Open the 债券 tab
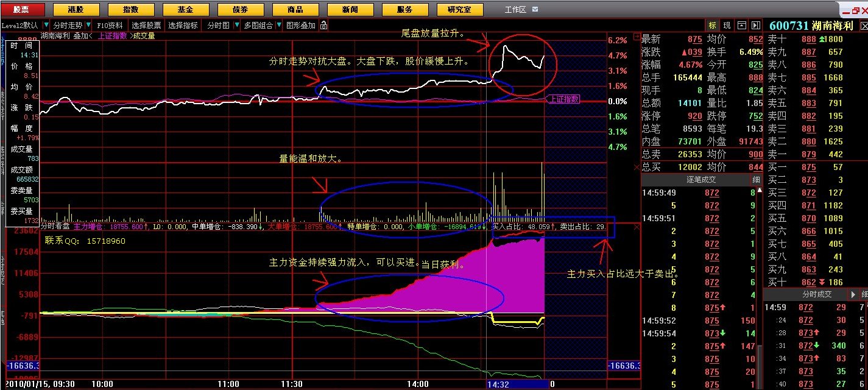This screenshot has width=868, height=390. click(240, 10)
